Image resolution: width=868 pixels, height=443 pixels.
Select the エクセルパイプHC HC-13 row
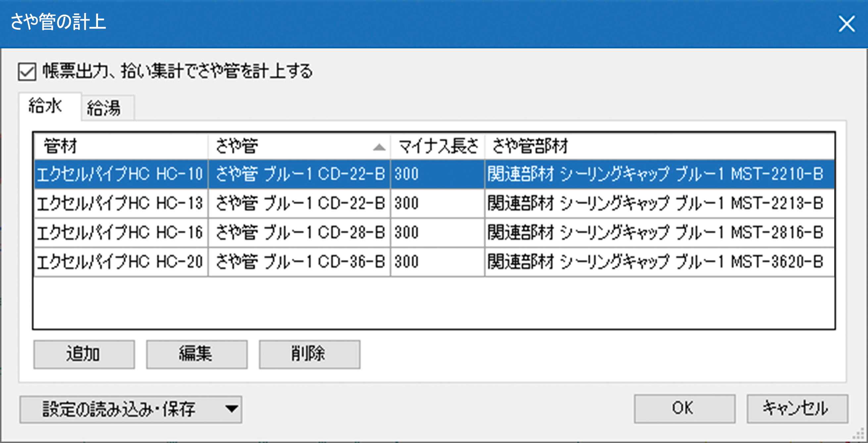(120, 203)
